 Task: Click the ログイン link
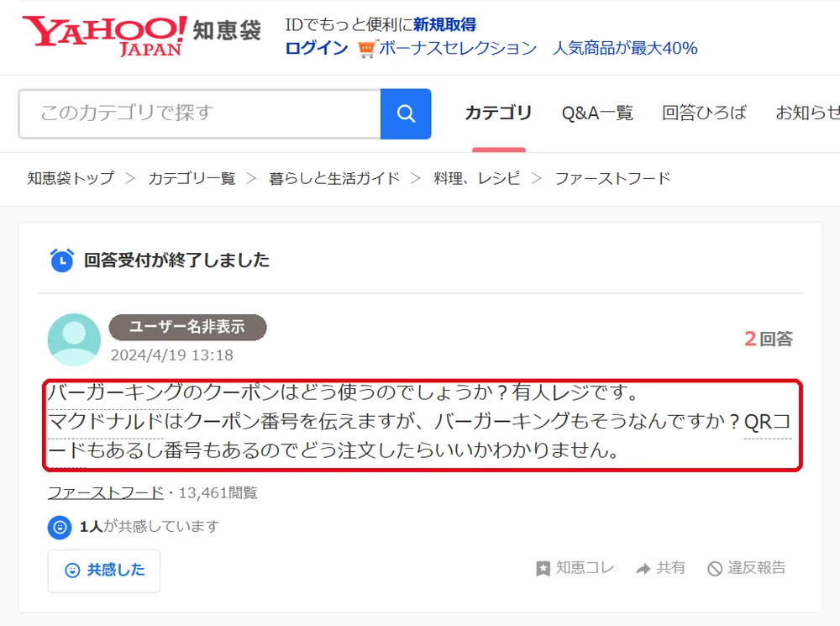point(317,48)
